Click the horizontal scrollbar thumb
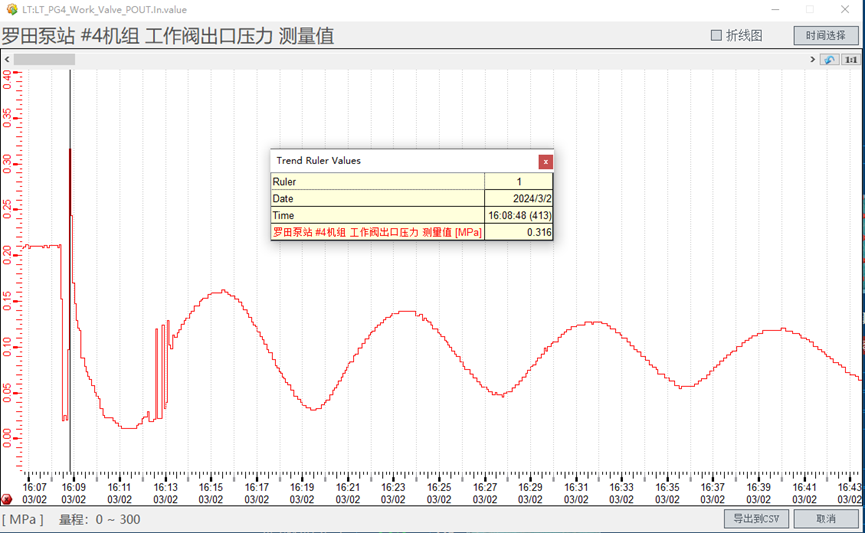This screenshot has width=865, height=533. pyautogui.click(x=44, y=60)
